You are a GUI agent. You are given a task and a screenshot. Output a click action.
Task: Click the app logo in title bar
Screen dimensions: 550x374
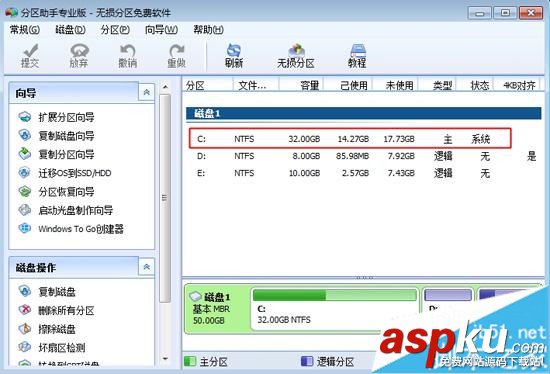[12, 13]
